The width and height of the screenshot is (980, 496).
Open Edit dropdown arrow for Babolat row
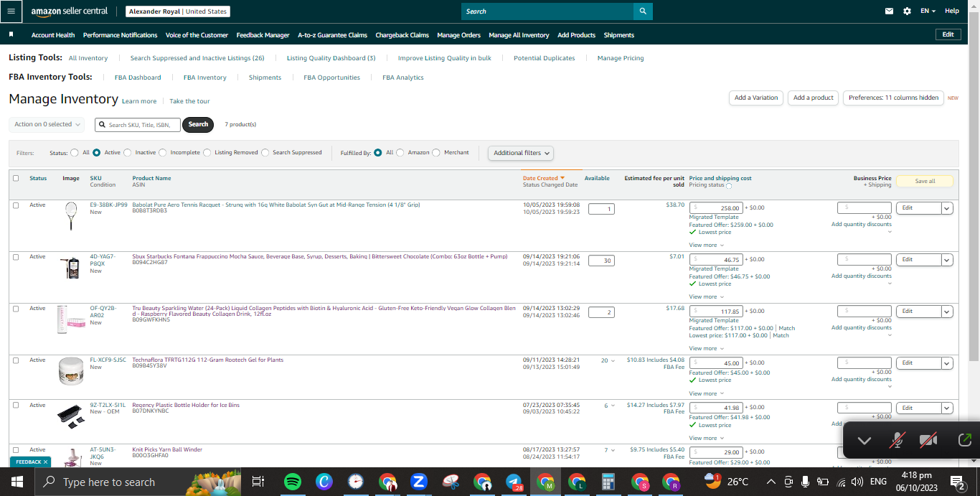point(947,208)
